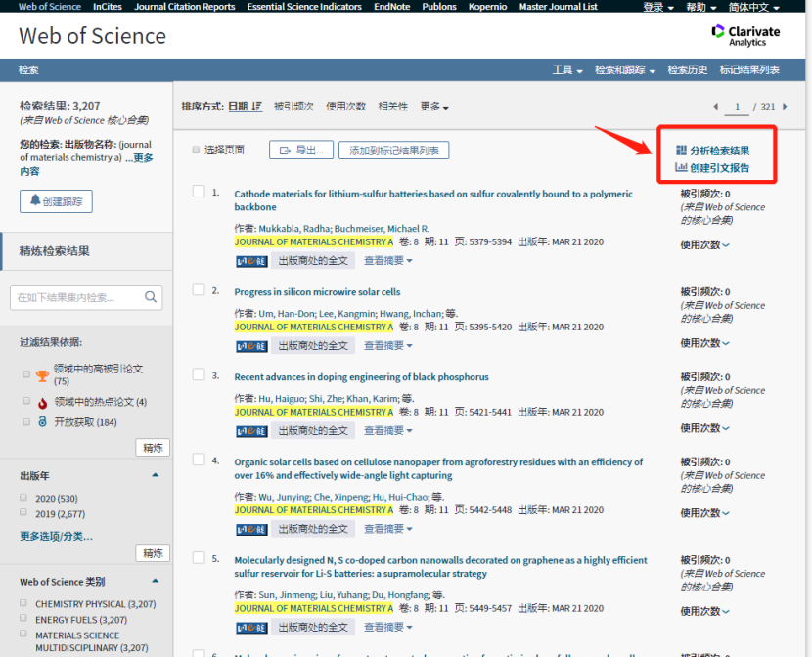Click the Clarivate Analytics logo
The width and height of the screenshot is (812, 657).
tap(746, 36)
